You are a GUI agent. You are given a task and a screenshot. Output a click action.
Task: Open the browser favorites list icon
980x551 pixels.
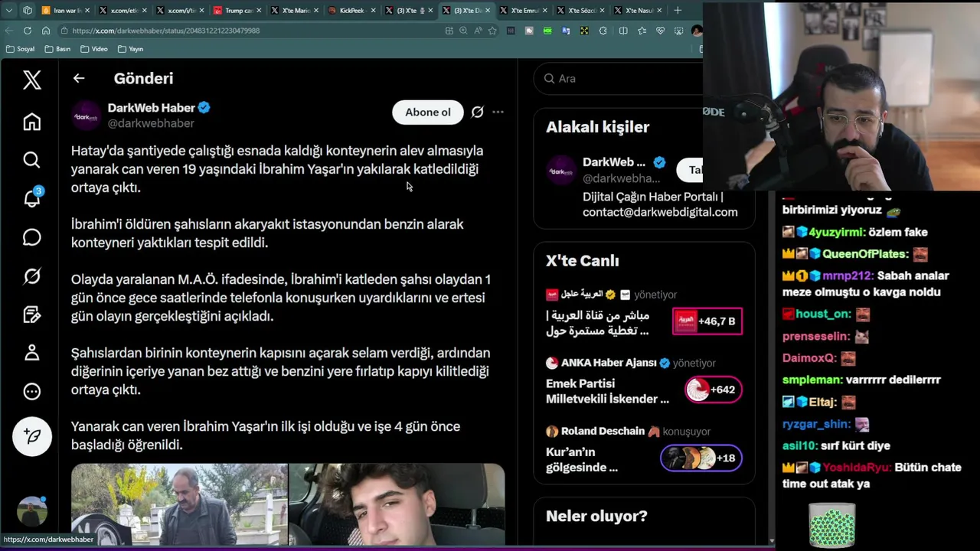tap(642, 31)
